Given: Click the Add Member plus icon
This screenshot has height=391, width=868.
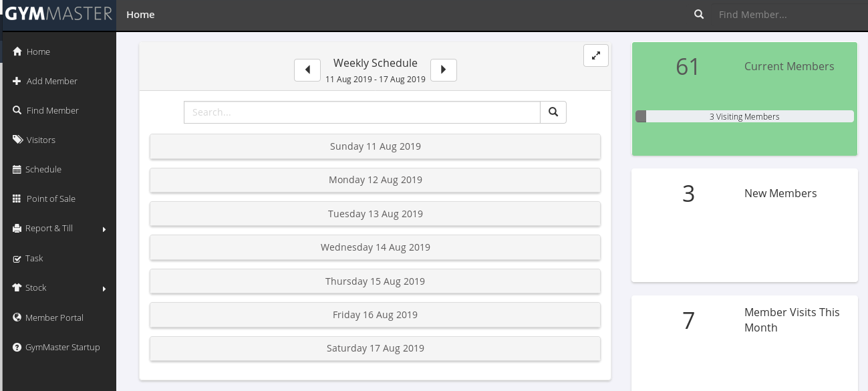Looking at the screenshot, I should tap(17, 81).
